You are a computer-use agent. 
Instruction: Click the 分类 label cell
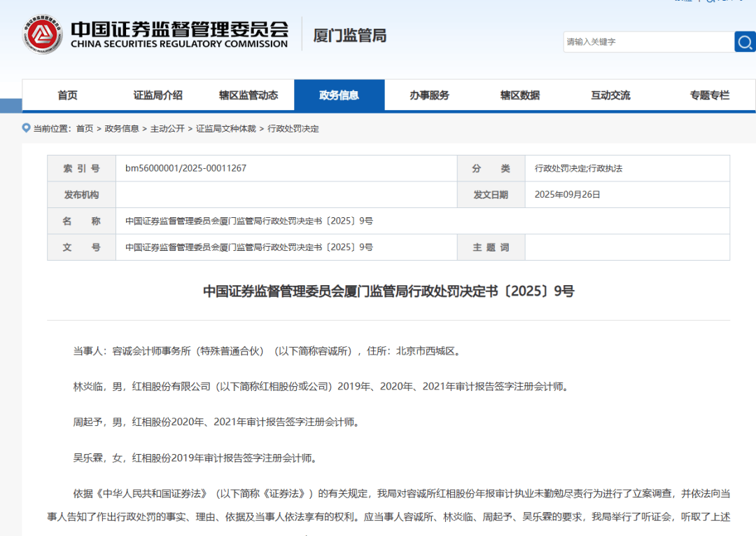(491, 168)
